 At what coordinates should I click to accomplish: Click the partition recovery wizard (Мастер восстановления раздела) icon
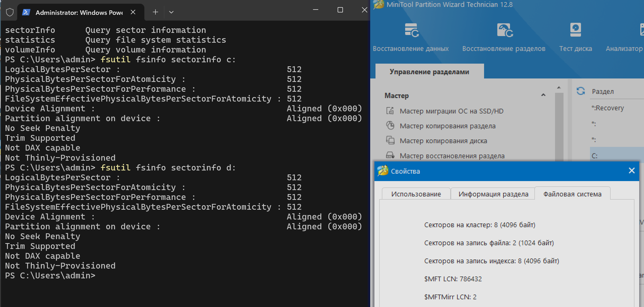pos(390,155)
